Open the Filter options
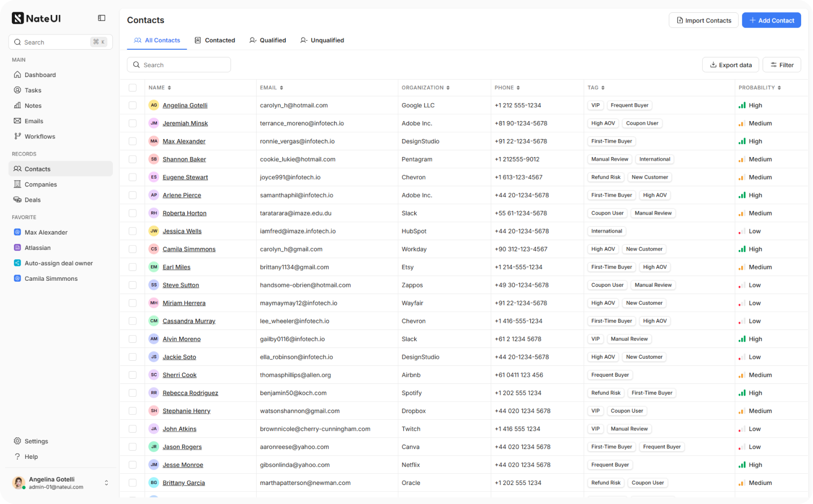The width and height of the screenshot is (813, 504). click(782, 65)
